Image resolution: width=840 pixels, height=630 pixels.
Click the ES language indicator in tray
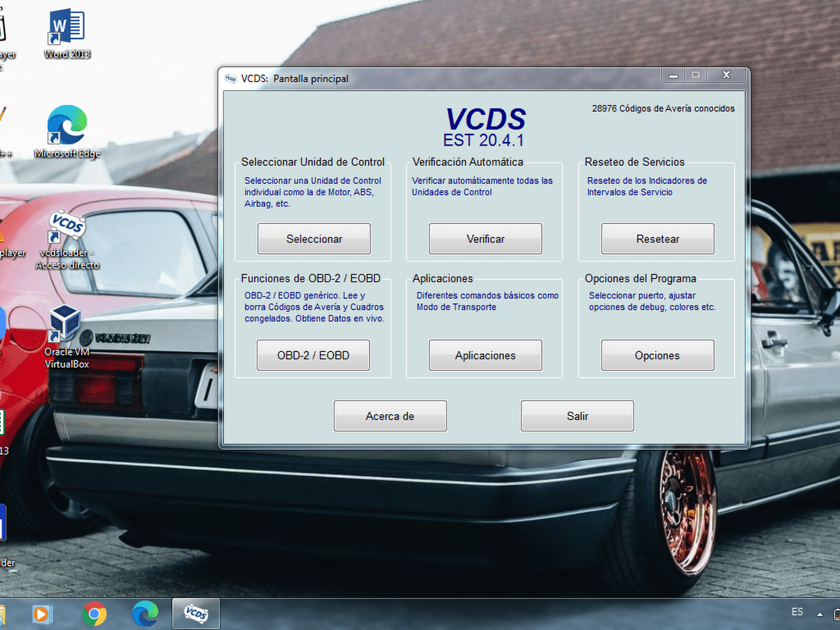point(797,612)
